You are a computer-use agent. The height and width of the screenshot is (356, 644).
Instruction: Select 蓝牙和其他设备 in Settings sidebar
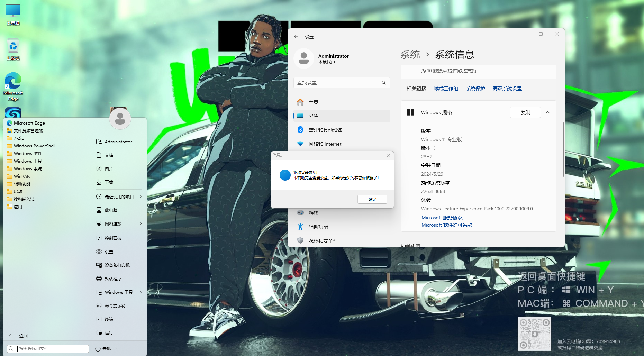pos(342,130)
